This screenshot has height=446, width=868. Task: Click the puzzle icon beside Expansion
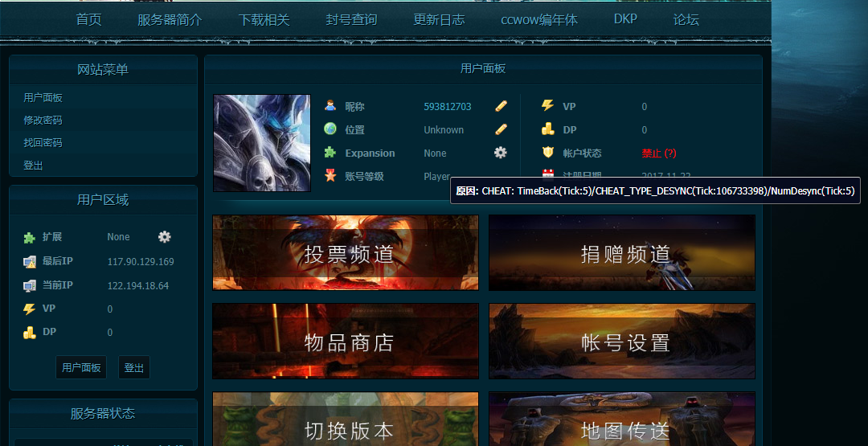330,152
